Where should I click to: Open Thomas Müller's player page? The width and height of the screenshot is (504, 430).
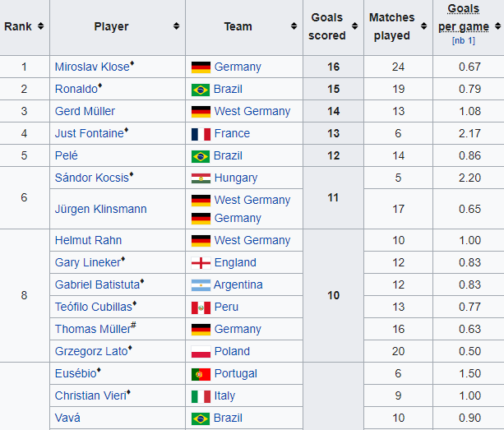(93, 329)
